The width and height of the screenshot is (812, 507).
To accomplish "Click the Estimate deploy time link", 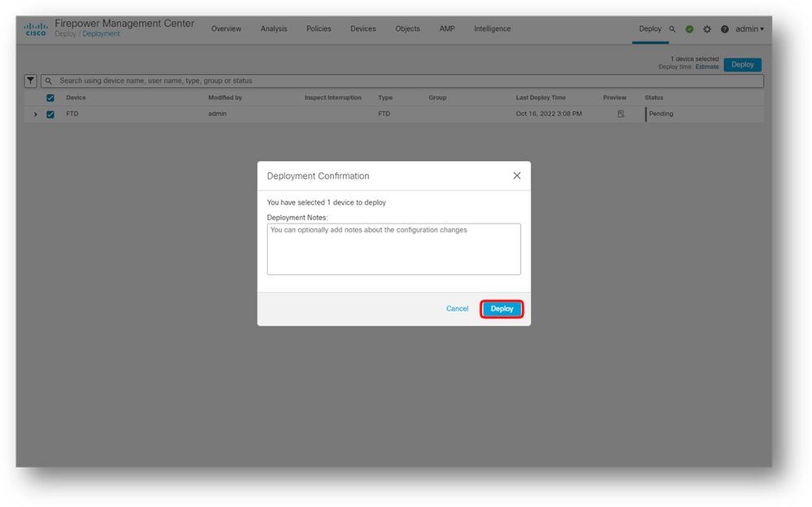I will point(707,67).
